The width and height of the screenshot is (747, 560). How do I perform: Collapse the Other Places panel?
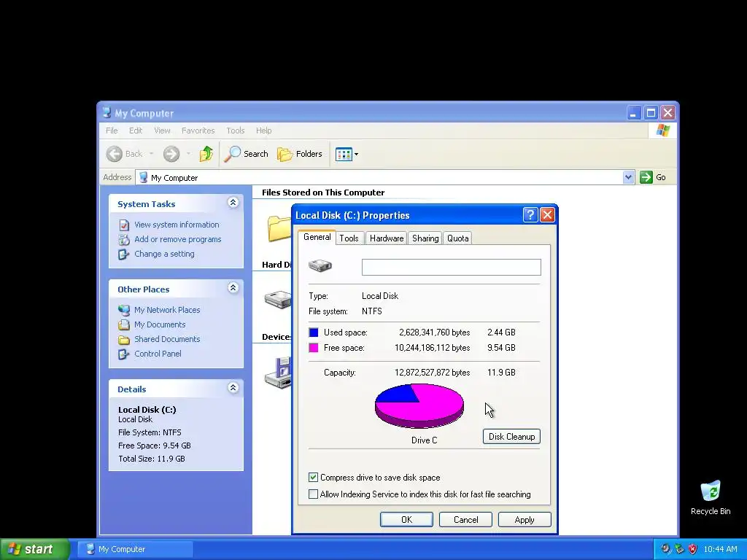coord(233,287)
